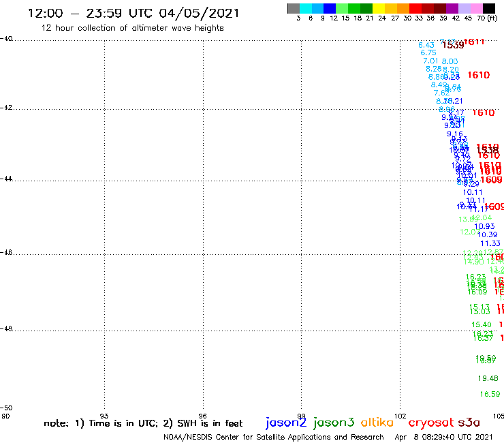Click the "70 (ft)" legend label
504x443 pixels.
[x=487, y=18]
